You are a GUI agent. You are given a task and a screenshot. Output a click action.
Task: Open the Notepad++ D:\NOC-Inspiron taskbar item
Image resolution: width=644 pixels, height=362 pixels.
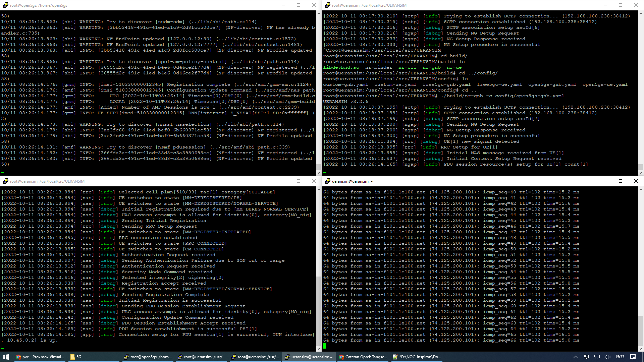417,357
